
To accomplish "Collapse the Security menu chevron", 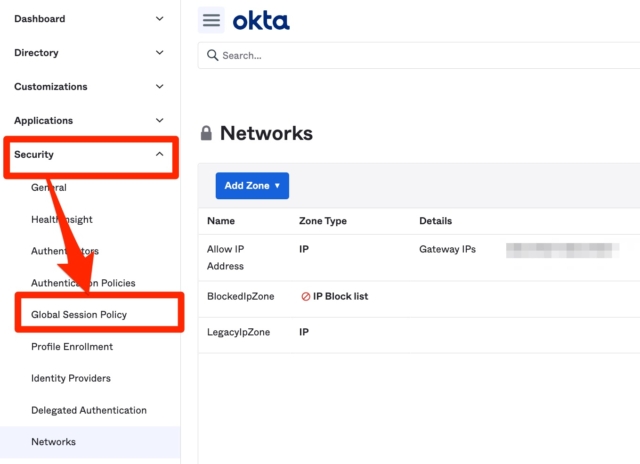I will pyautogui.click(x=160, y=154).
